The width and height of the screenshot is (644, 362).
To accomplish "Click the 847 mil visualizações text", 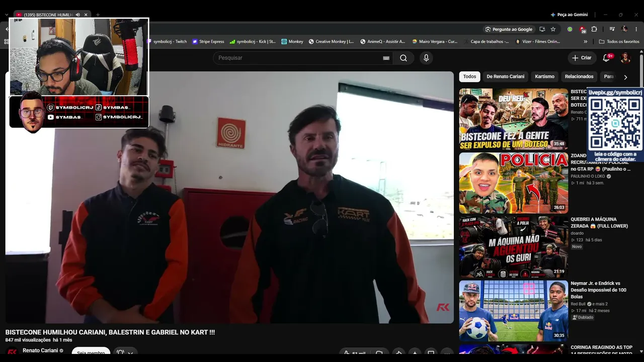I will click(28, 340).
